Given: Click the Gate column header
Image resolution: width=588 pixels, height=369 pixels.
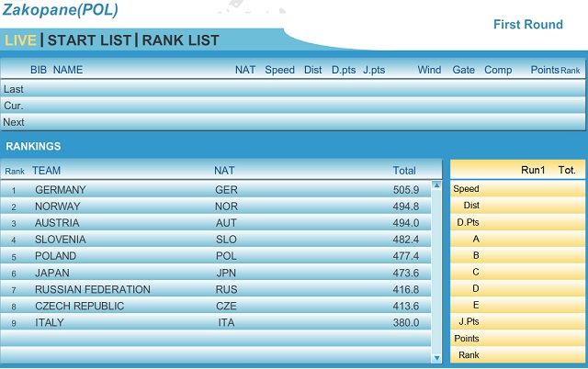Looking at the screenshot, I should click(463, 70).
